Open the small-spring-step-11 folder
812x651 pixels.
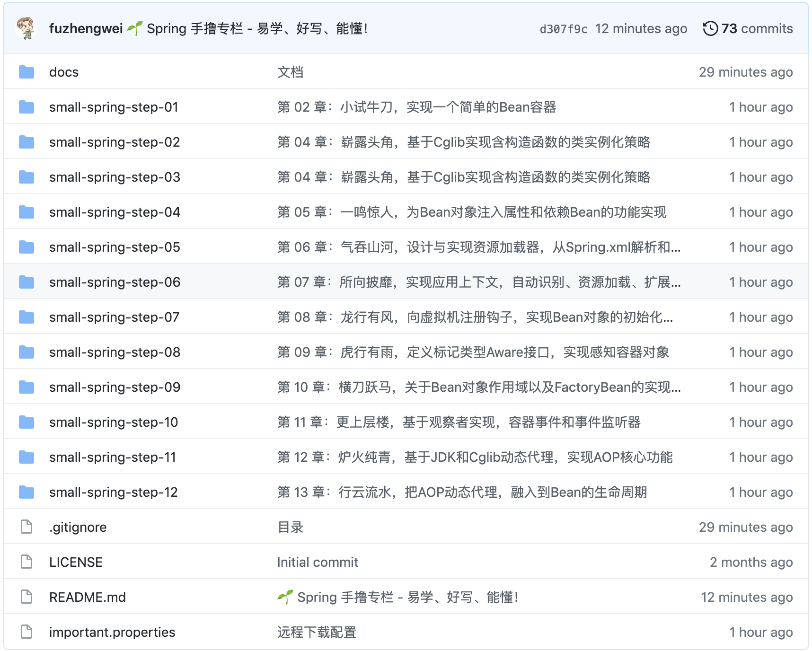(113, 457)
